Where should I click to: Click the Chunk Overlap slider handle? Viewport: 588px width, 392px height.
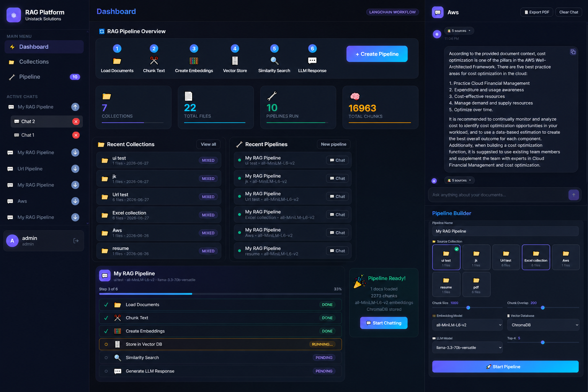coord(543,308)
